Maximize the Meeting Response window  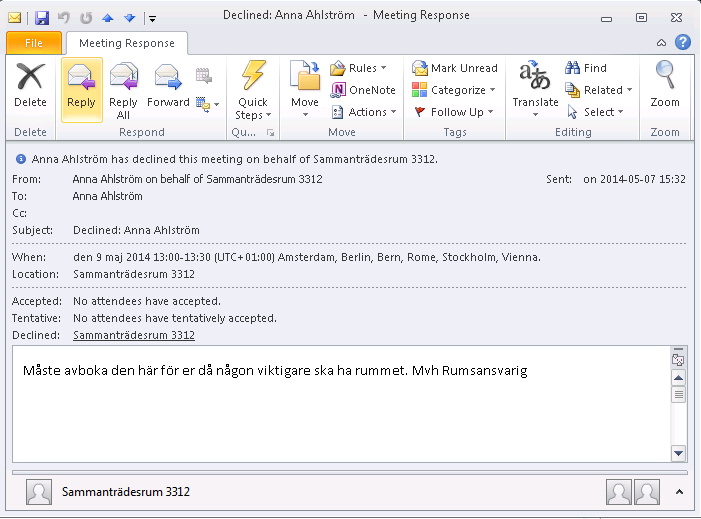(x=642, y=18)
